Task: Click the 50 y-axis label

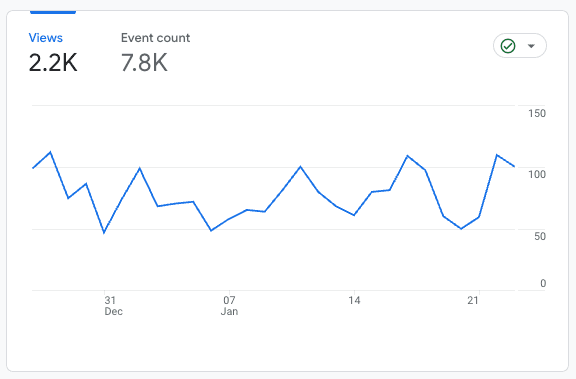Action: (x=540, y=236)
